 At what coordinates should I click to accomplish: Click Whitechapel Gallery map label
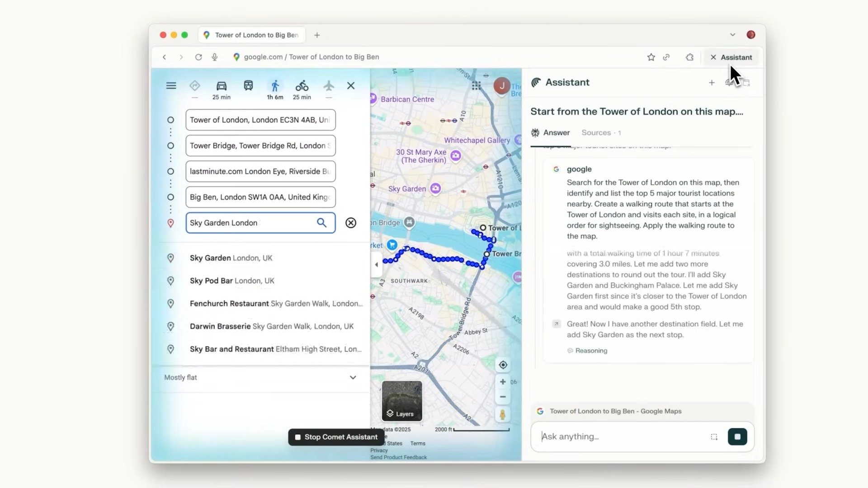(x=476, y=140)
